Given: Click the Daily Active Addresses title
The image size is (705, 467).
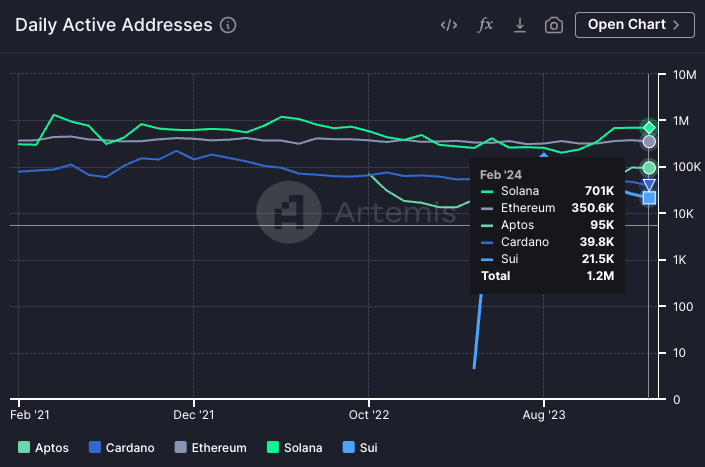Looking at the screenshot, I should [x=114, y=25].
